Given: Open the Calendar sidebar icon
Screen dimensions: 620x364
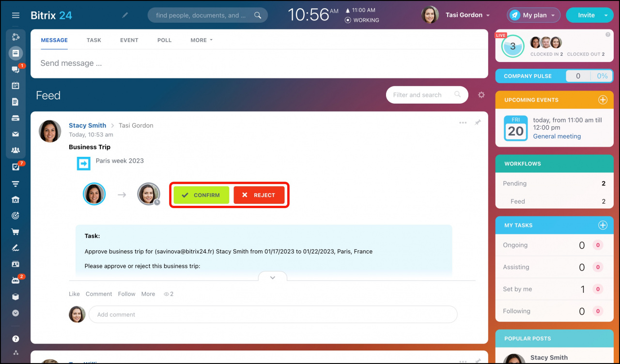Looking at the screenshot, I should (x=15, y=86).
